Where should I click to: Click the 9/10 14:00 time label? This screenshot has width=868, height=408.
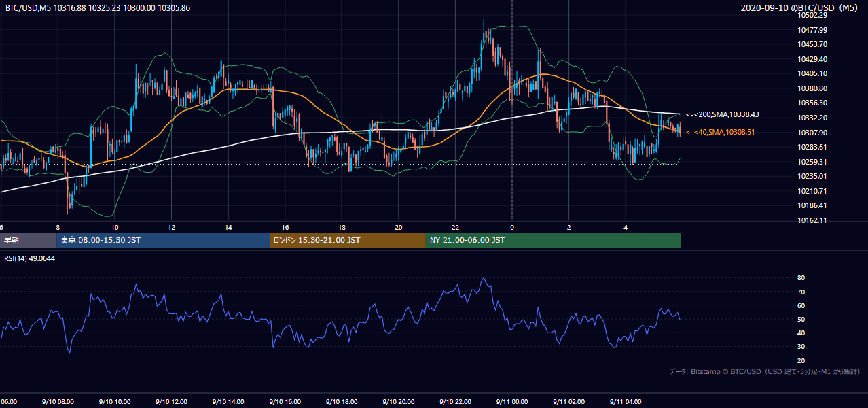(228, 402)
